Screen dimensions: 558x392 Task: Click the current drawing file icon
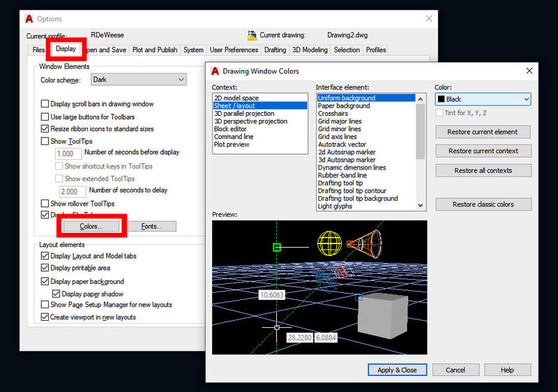point(252,35)
